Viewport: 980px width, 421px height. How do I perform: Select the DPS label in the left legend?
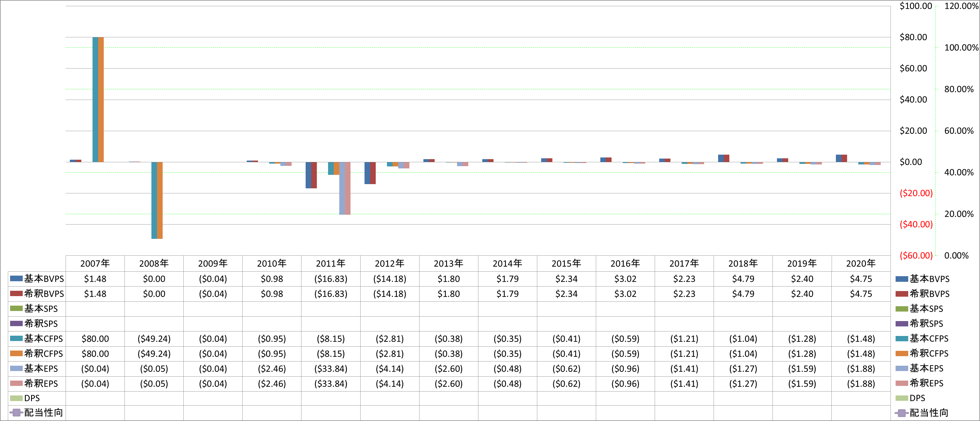(32, 398)
